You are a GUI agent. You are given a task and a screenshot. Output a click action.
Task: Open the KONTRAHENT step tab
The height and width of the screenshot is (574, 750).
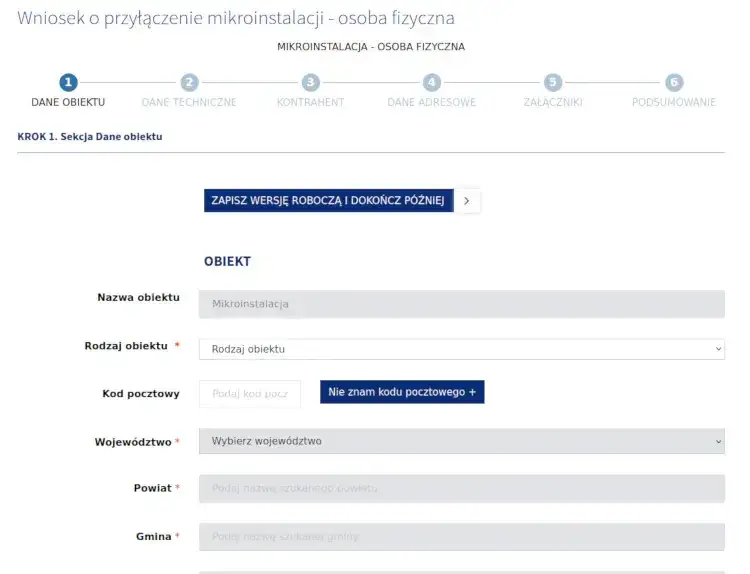(x=310, y=102)
